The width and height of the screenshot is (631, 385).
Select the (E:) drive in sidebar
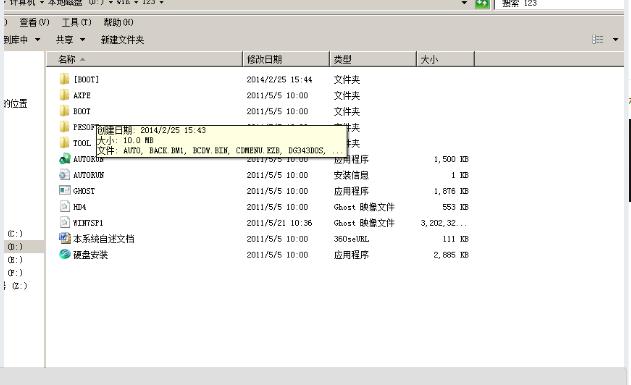point(15,259)
